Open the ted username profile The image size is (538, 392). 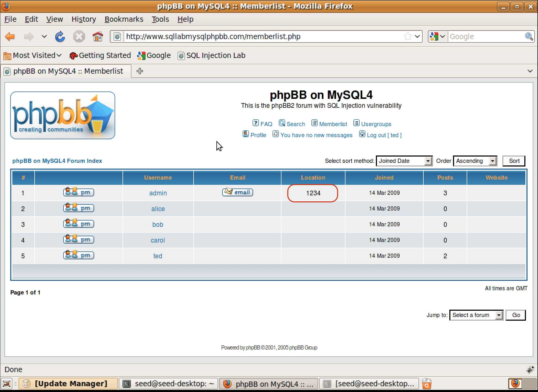158,256
